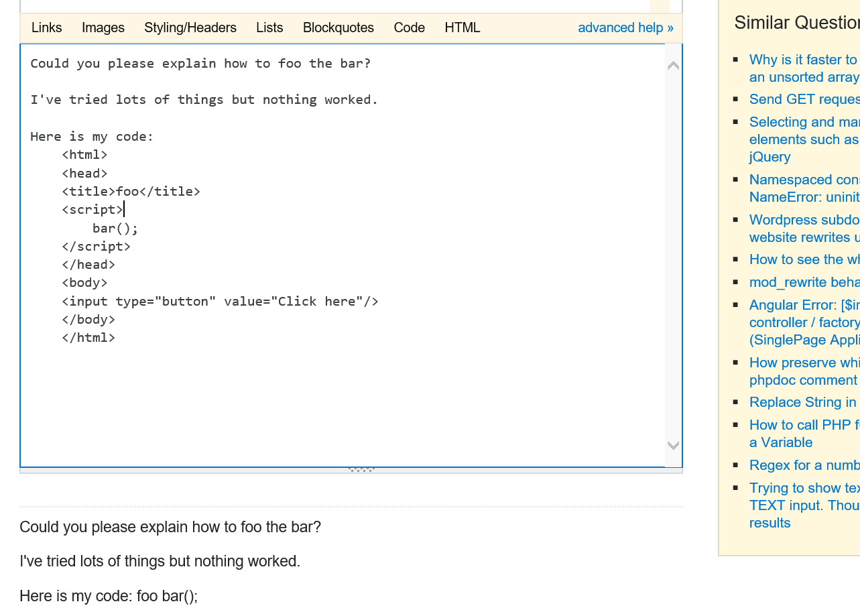Open the Links help tab

46,27
